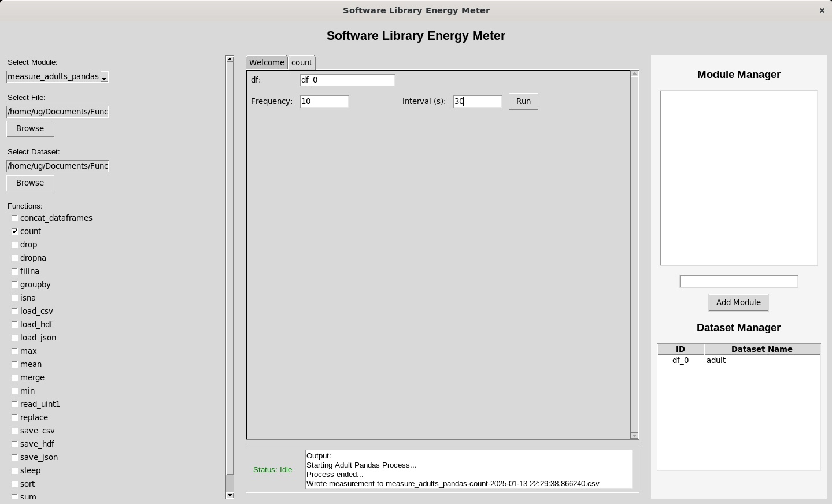The width and height of the screenshot is (832, 504).
Task: Check the max function
Action: (14, 351)
